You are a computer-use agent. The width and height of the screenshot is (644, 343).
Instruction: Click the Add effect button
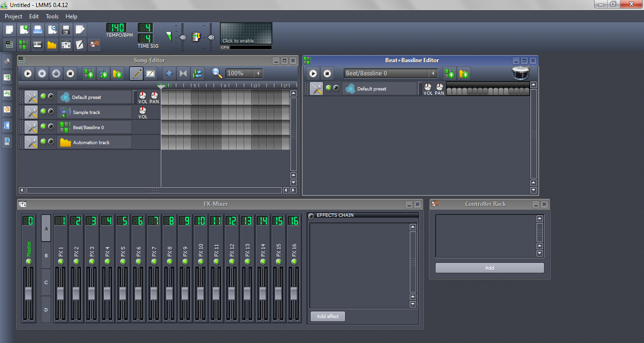tap(327, 316)
